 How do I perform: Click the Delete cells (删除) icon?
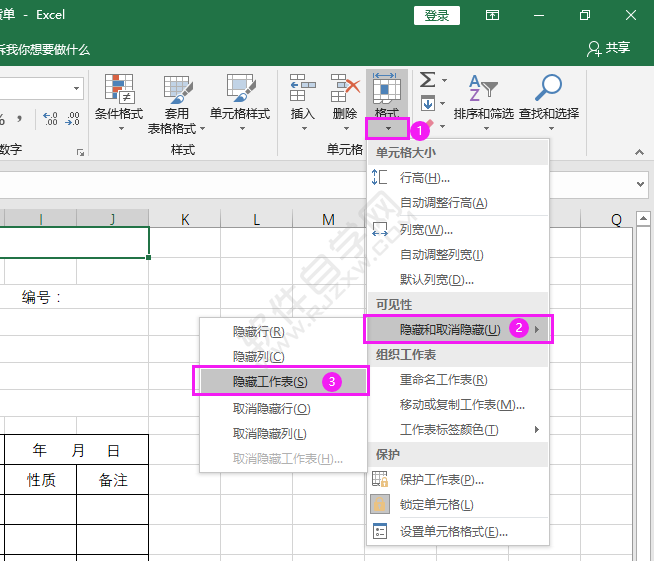[345, 88]
